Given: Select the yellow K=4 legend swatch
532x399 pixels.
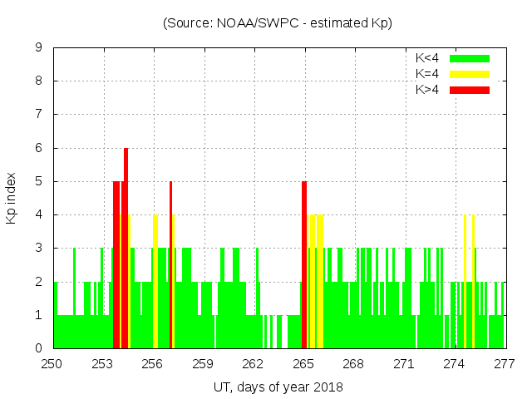Looking at the screenshot, I should 470,74.
